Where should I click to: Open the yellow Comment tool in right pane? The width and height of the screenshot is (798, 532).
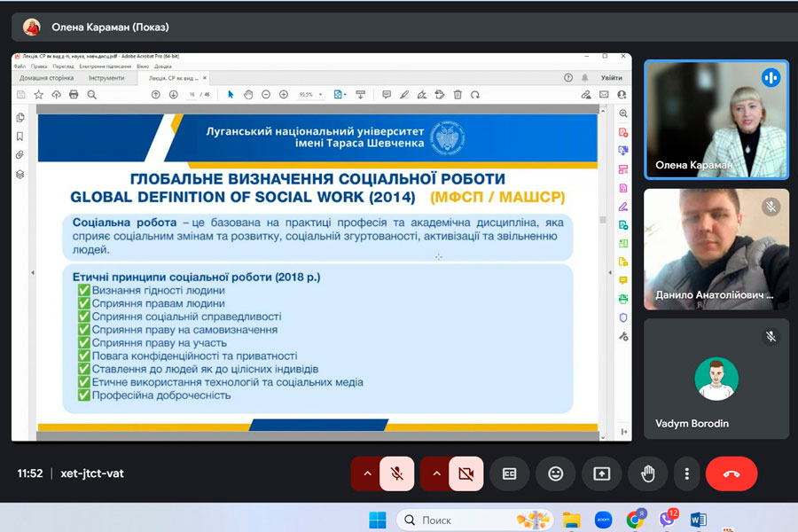click(623, 280)
